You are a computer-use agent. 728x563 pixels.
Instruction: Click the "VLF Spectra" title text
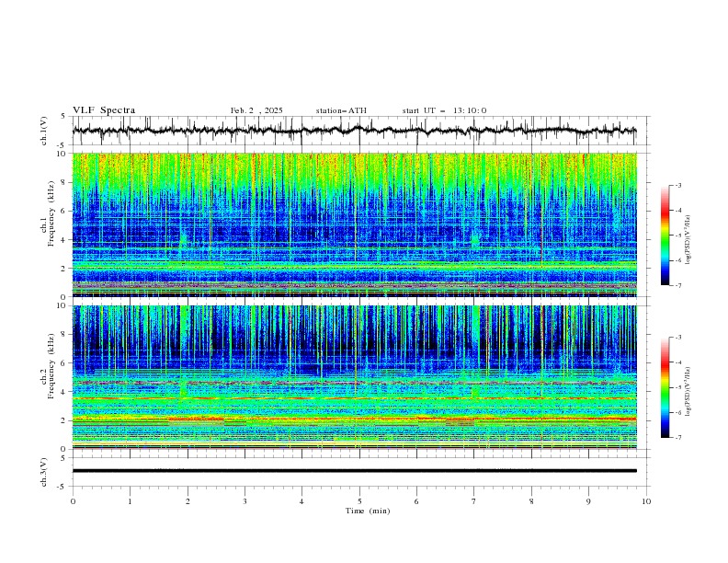pos(104,110)
